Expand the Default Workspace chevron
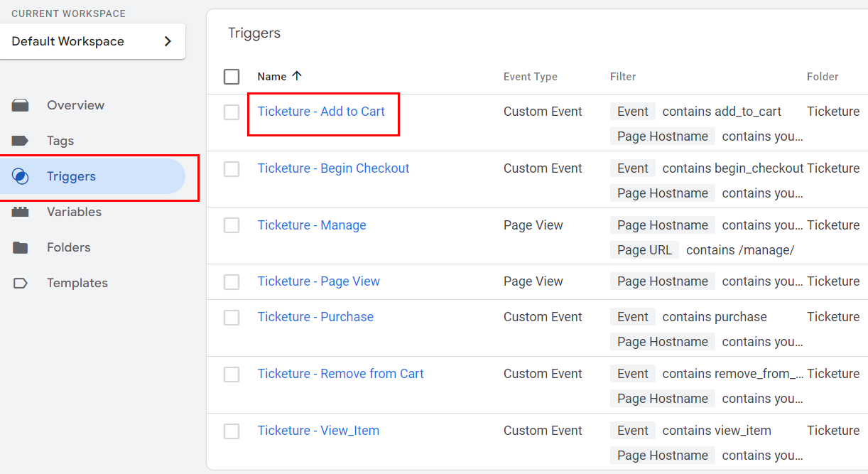Viewport: 868px width, 474px height. tap(168, 41)
